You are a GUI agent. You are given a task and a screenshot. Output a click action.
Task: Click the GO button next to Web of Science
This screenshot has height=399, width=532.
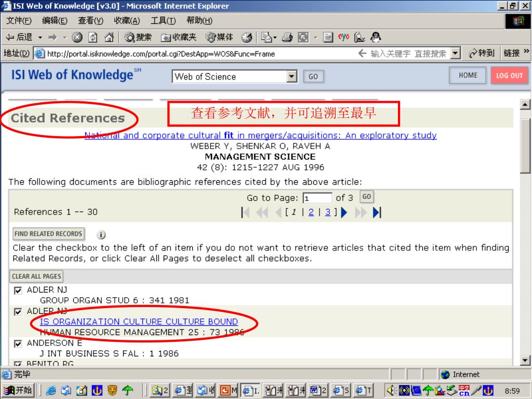pyautogui.click(x=313, y=76)
